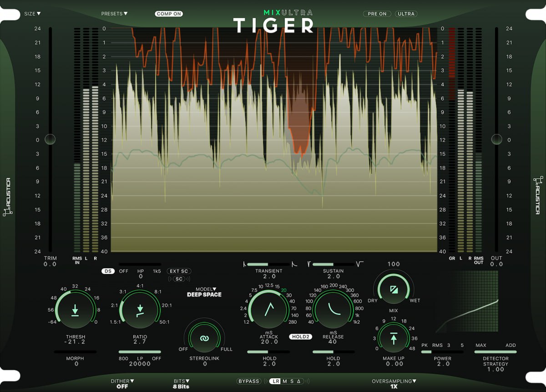Image resolution: width=546 pixels, height=392 pixels.
Task: Click the ratio knob icon
Action: pos(140,311)
